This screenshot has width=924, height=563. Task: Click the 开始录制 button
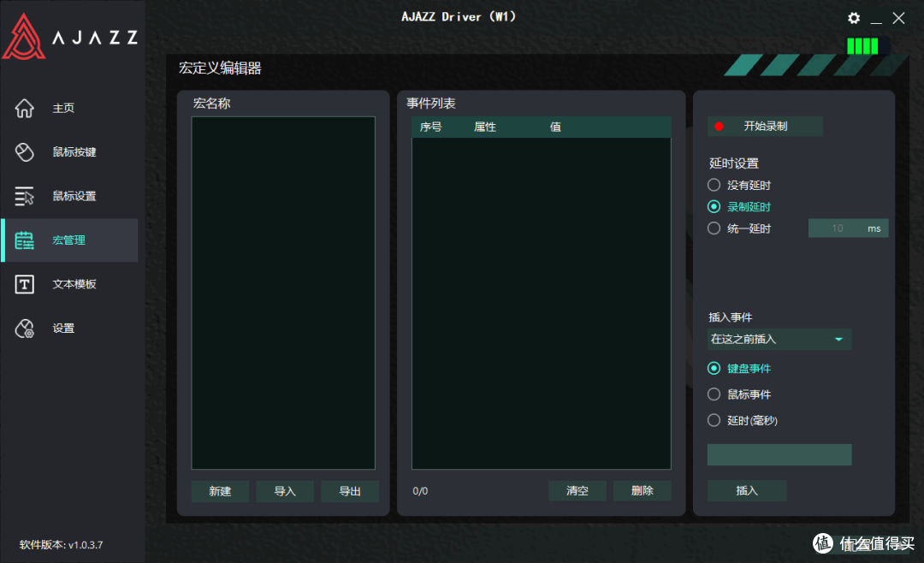(x=765, y=126)
